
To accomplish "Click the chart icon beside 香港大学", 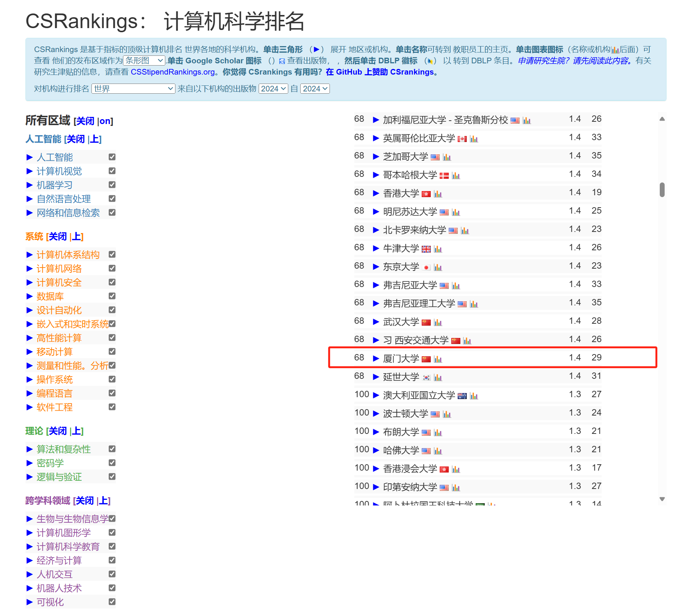I will click(438, 194).
